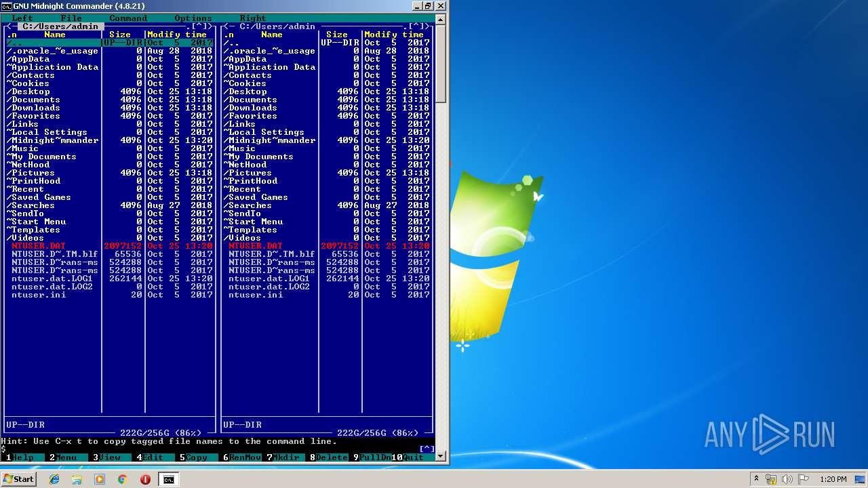
Task: Open Windows Explorer from taskbar
Action: pos(77,479)
